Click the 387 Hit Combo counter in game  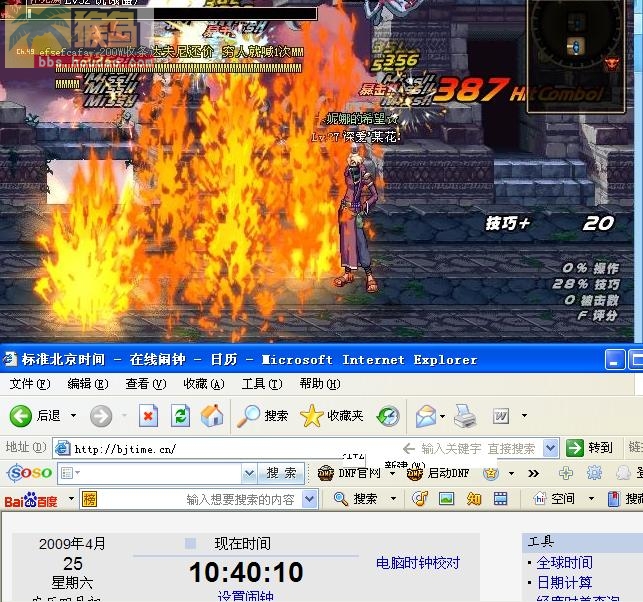tap(517, 91)
